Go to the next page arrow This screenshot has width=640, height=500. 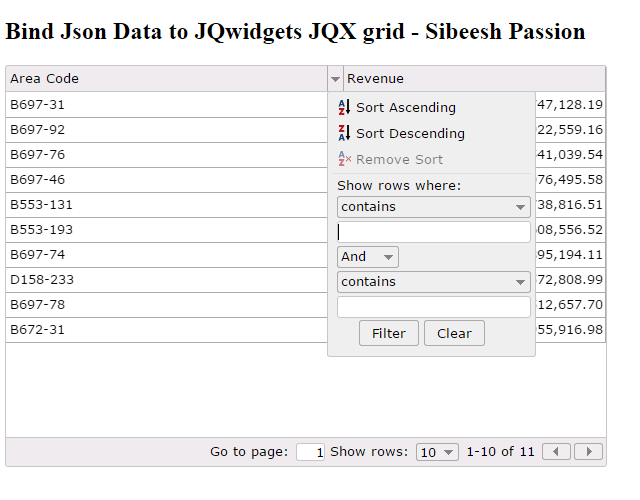(589, 451)
